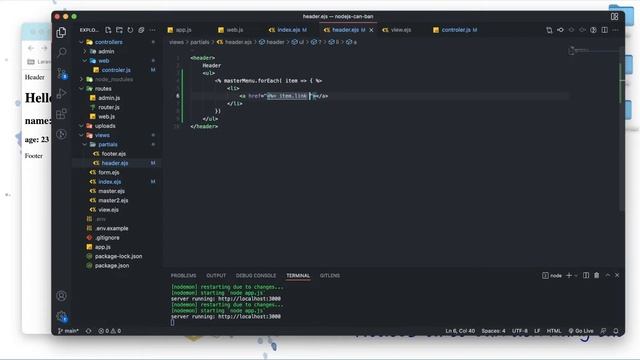Click Ln 6, Col 40 position indicator

460,331
